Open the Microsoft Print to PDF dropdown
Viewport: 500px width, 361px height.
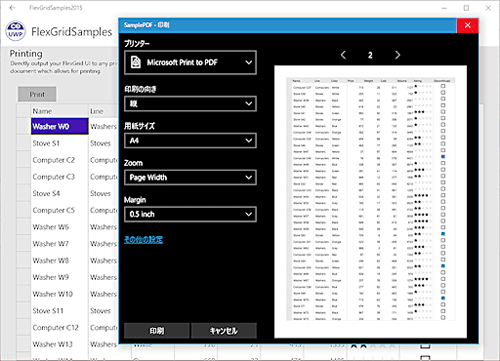click(190, 62)
